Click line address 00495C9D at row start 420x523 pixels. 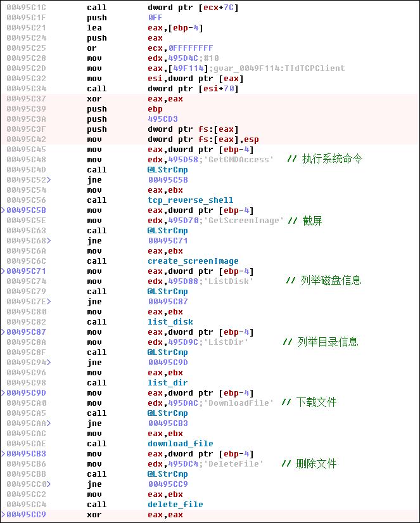pos(27,393)
